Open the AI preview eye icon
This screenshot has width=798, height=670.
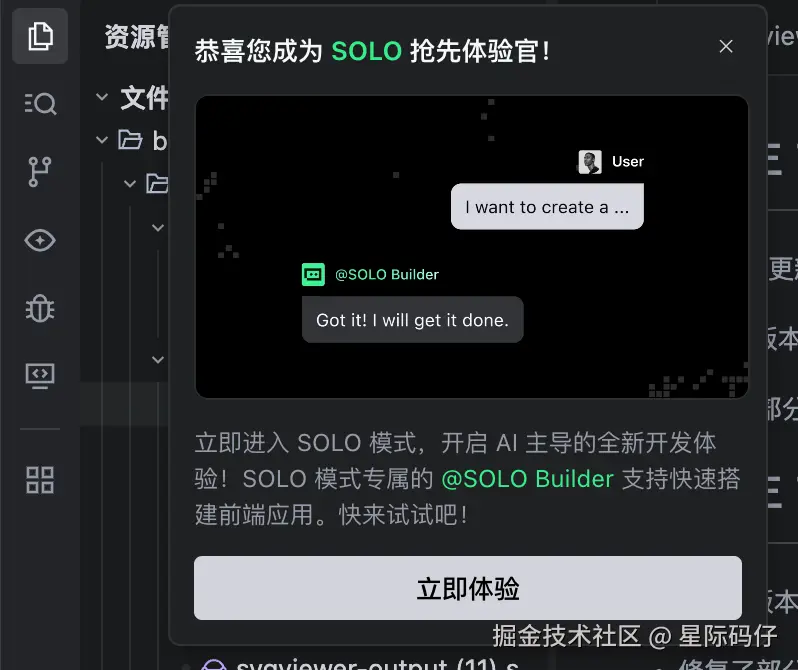(x=40, y=240)
